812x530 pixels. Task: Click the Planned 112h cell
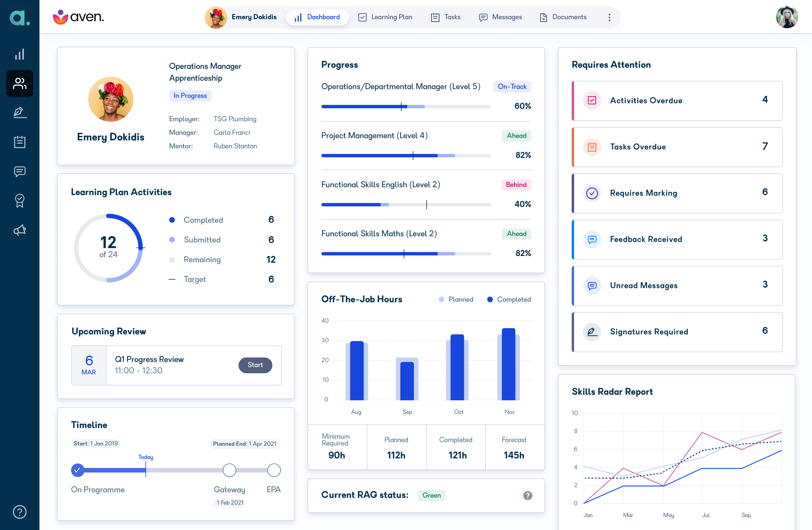(396, 447)
